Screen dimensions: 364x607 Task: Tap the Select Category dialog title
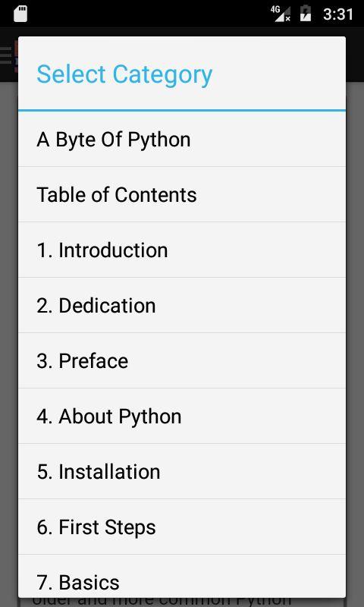tap(124, 74)
